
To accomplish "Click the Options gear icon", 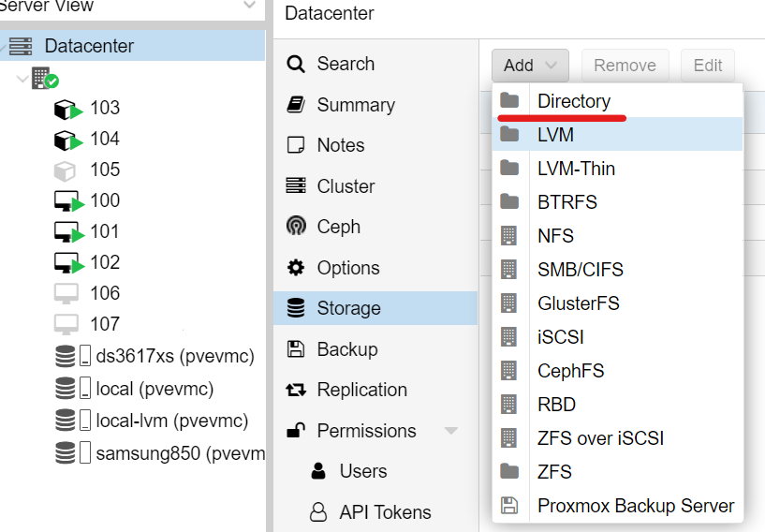I will 296,268.
